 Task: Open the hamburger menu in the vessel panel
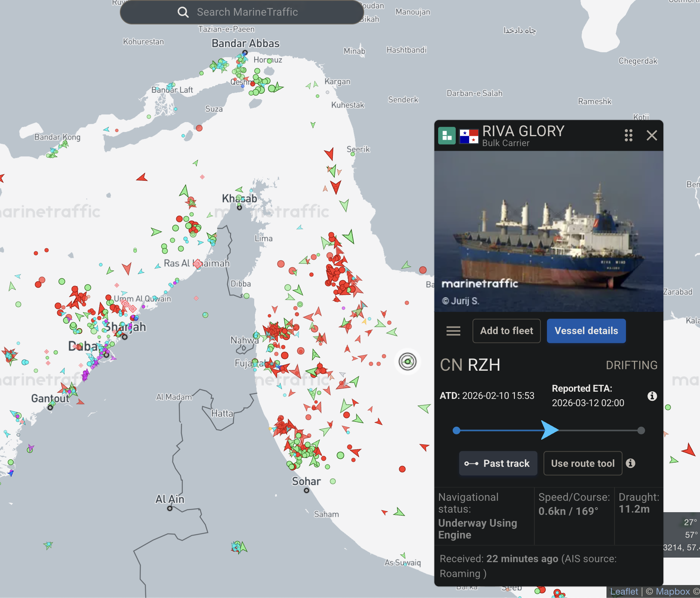[x=453, y=331]
